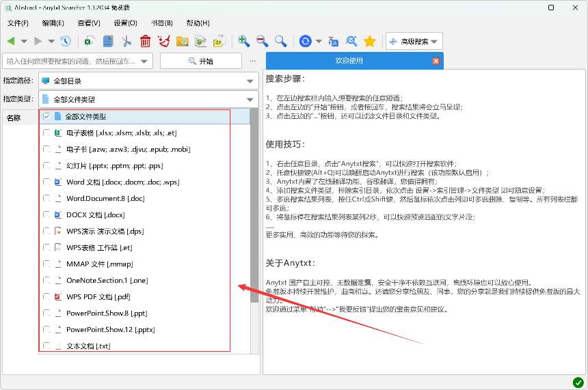Check the WPS PDF 文档 [.pdf] checkbox

coord(46,296)
